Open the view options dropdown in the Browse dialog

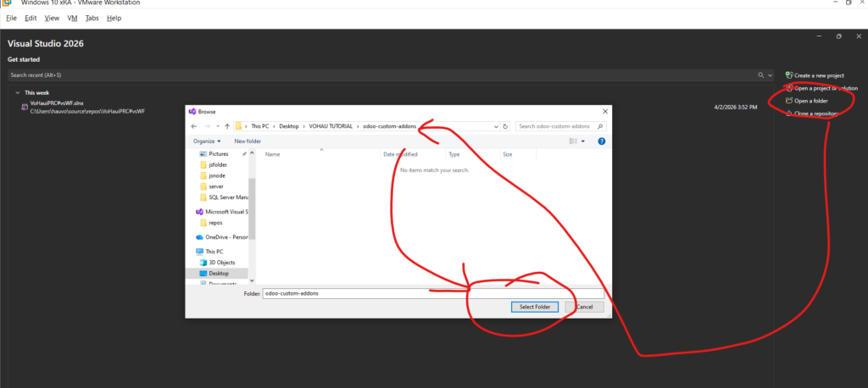pyautogui.click(x=585, y=141)
